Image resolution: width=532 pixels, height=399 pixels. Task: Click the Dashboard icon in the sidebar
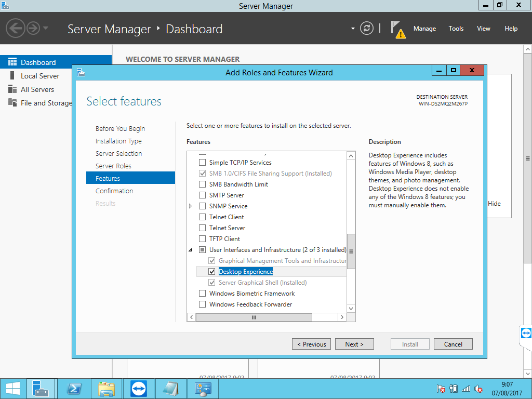(12, 62)
